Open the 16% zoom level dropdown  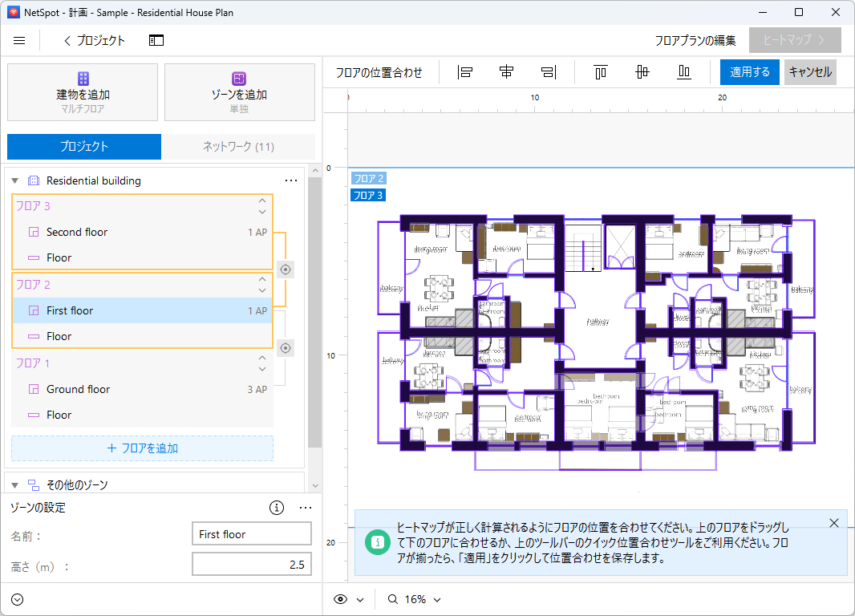[x=423, y=600]
